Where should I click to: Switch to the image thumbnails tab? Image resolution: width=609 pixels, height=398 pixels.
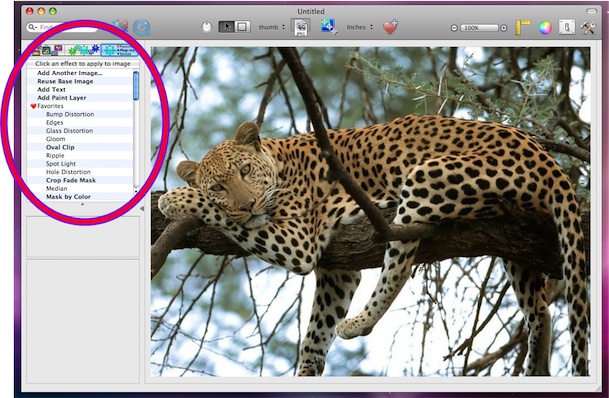pyautogui.click(x=47, y=50)
